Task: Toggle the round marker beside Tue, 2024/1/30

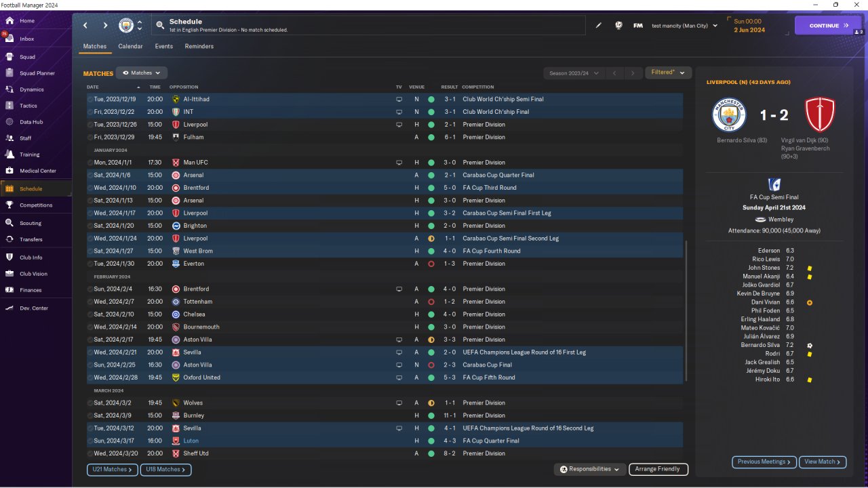Action: point(90,264)
